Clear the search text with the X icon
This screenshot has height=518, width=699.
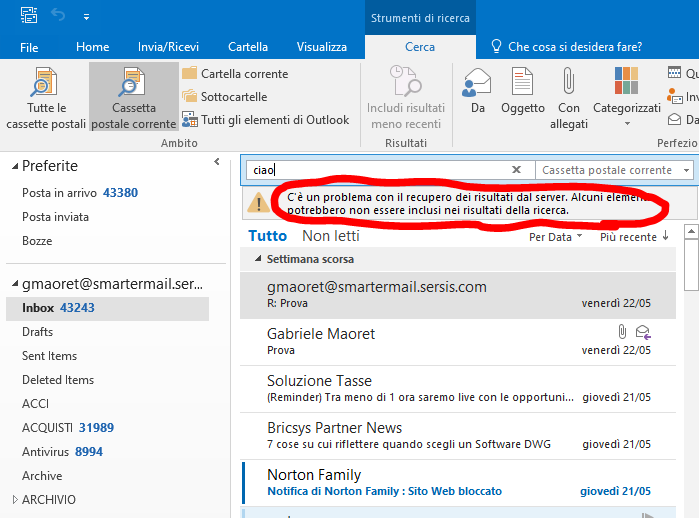pos(516,170)
